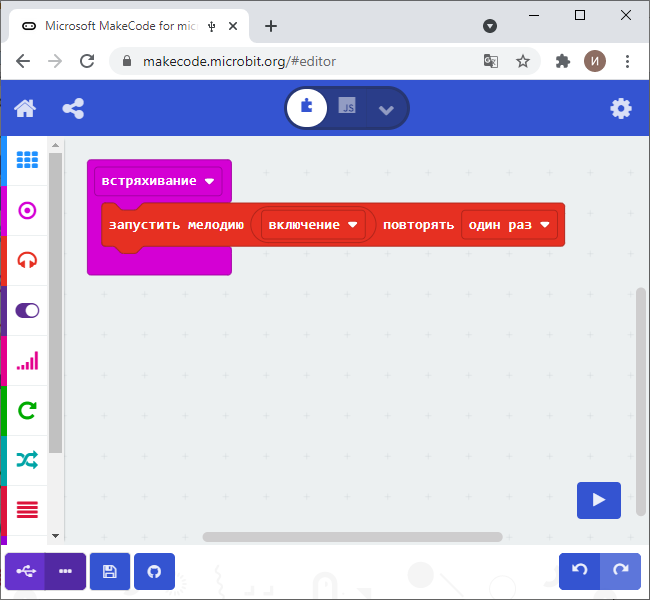This screenshot has height=600, width=650.
Task: Click the address bar URL
Action: [239, 61]
